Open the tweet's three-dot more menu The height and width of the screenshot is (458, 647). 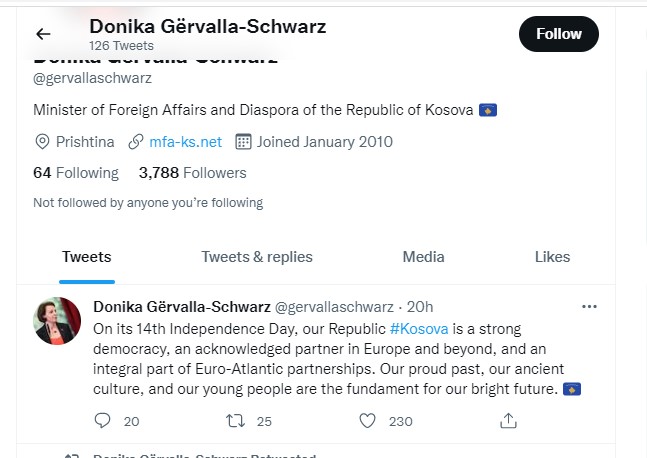coord(589,306)
